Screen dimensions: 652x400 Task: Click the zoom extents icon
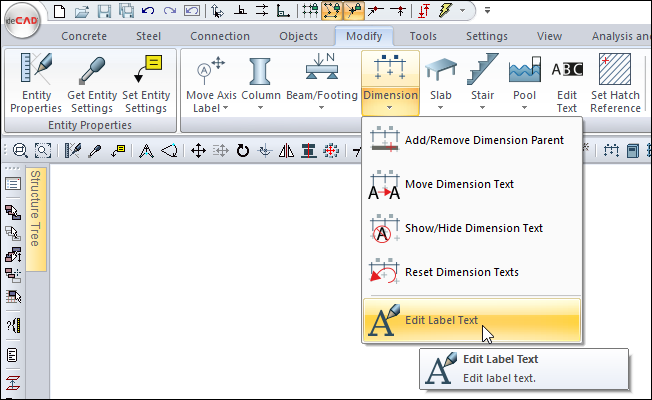(43, 151)
